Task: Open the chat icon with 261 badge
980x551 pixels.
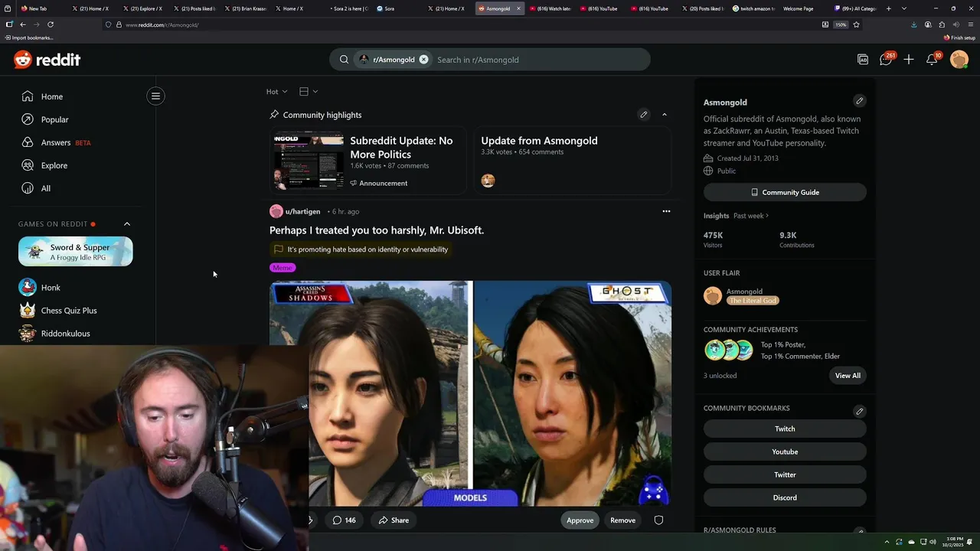Action: point(886,59)
